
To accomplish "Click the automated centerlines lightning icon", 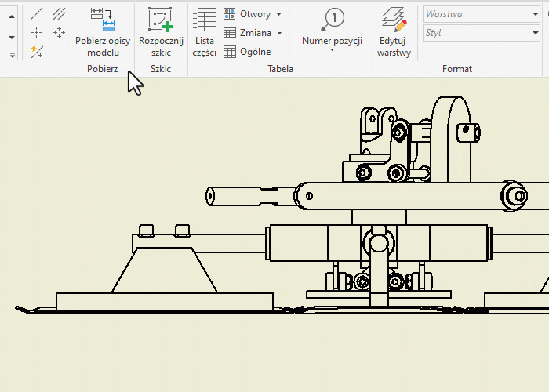I will (36, 51).
